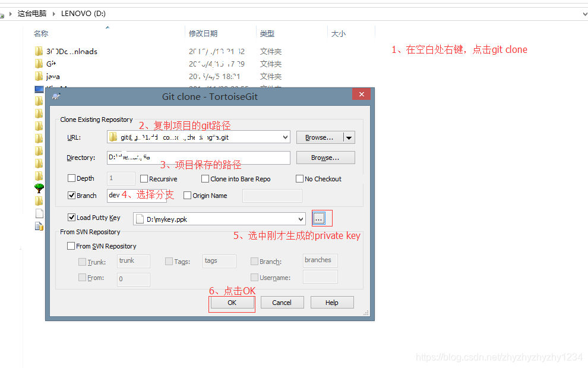Sort by the 修改日期 column header
588x368 pixels.
pyautogui.click(x=203, y=34)
